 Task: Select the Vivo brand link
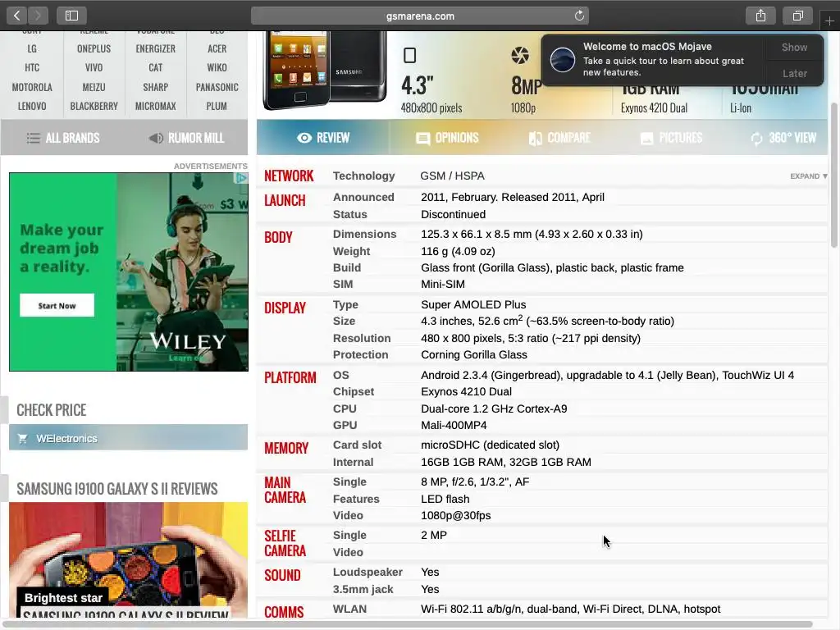(x=94, y=68)
